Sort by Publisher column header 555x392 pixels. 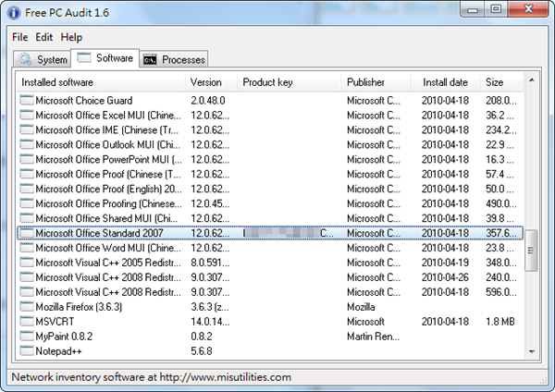[376, 82]
